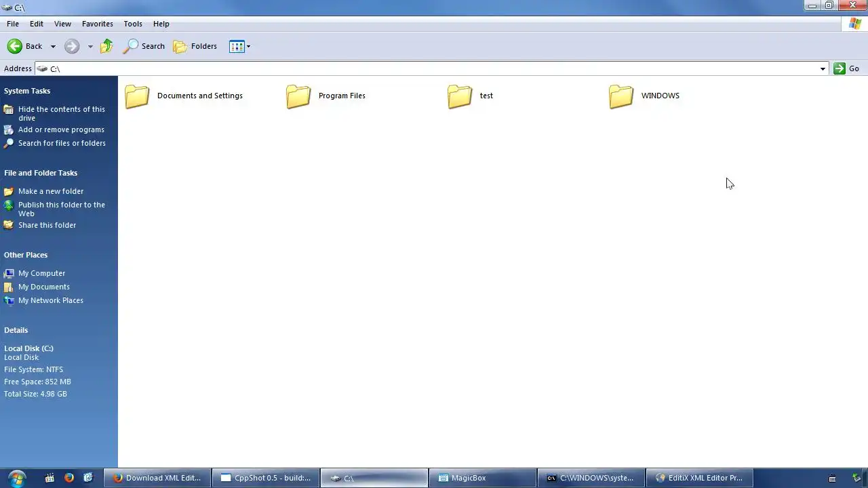Switch to Download XML Edit... taskbar window
The width and height of the screenshot is (868, 488).
coord(157,478)
